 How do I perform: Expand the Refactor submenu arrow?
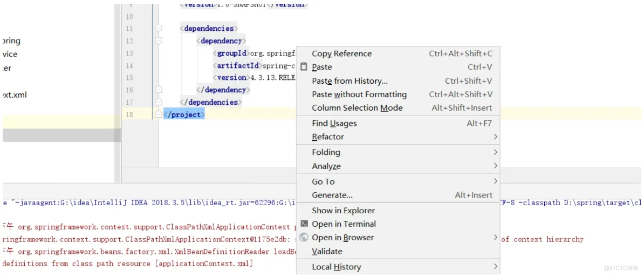coord(495,137)
